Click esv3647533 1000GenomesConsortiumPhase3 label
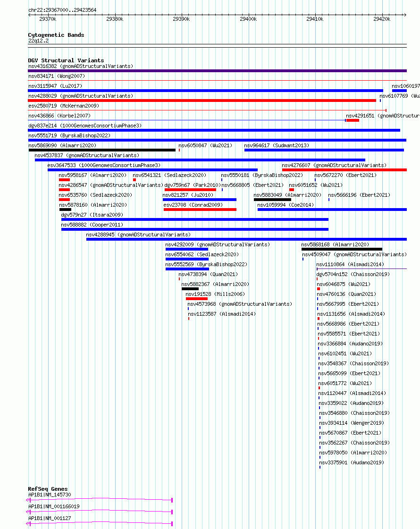 [x=104, y=165]
